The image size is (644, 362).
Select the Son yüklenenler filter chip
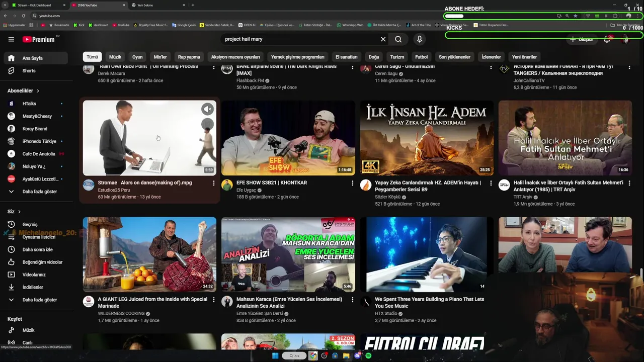pyautogui.click(x=454, y=57)
